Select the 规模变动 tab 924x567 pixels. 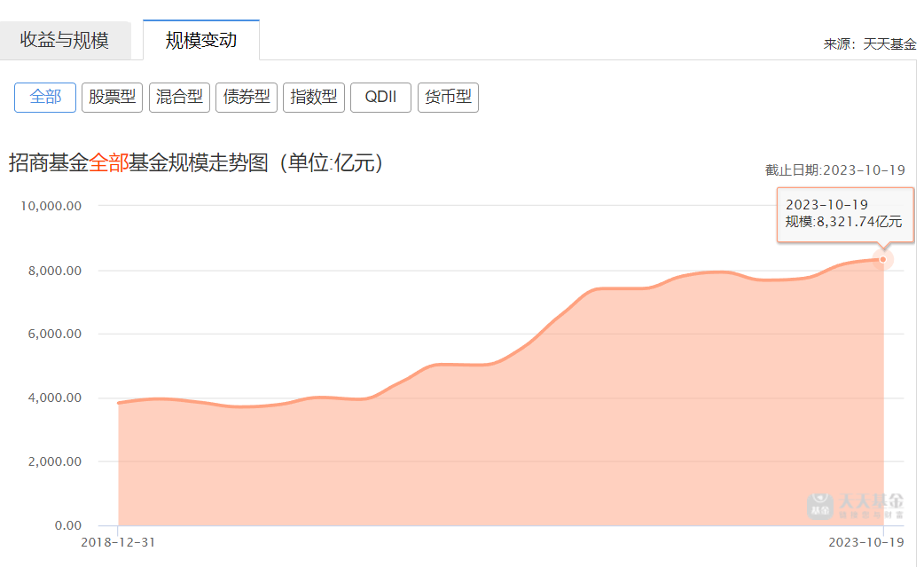201,40
